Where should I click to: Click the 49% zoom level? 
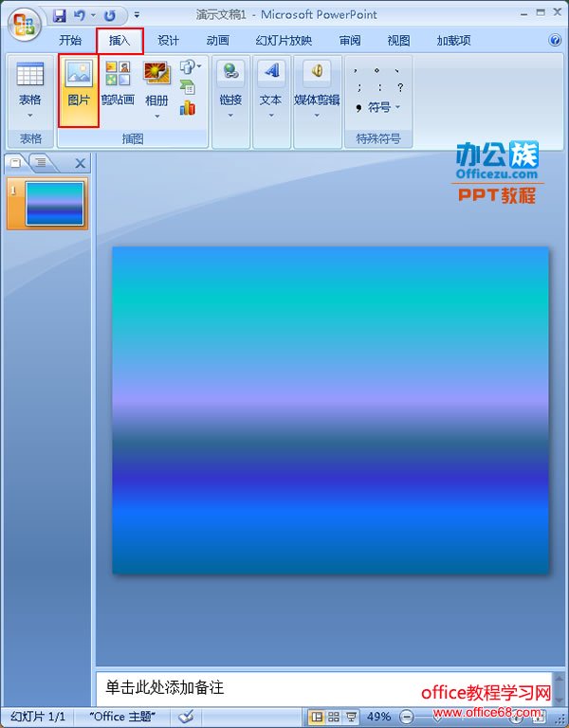tap(378, 717)
